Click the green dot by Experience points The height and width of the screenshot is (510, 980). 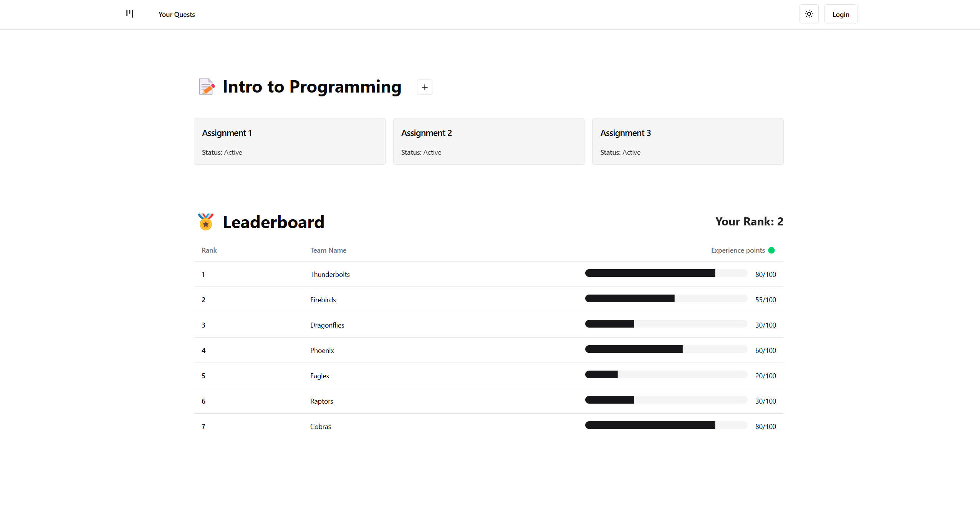(x=771, y=250)
